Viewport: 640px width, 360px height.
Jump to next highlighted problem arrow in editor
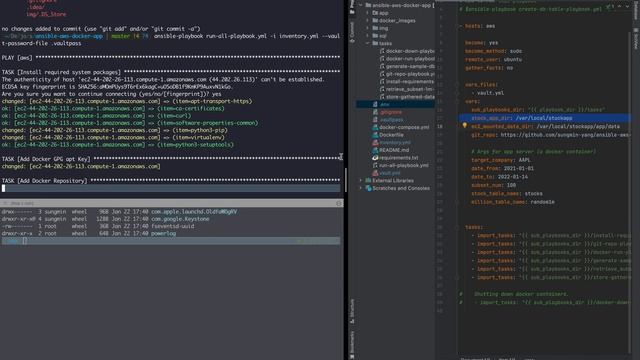[x=627, y=6]
